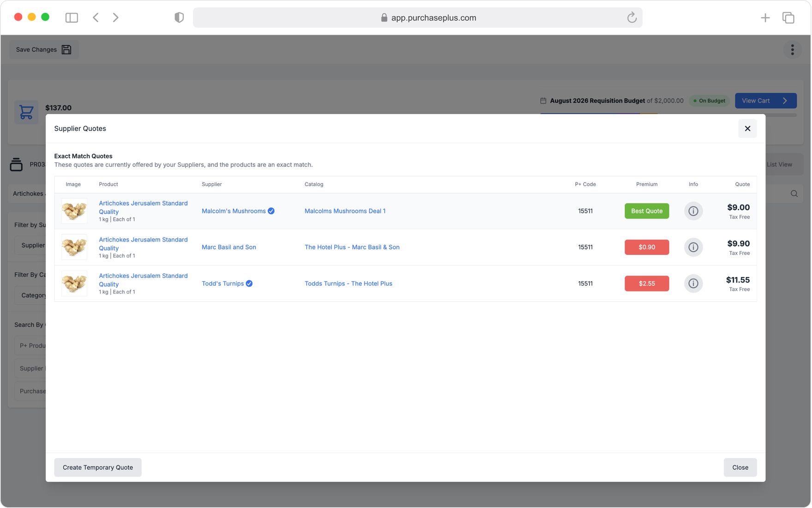Click the shopping cart icon
Screen dimensions: 812x508
coord(26,112)
